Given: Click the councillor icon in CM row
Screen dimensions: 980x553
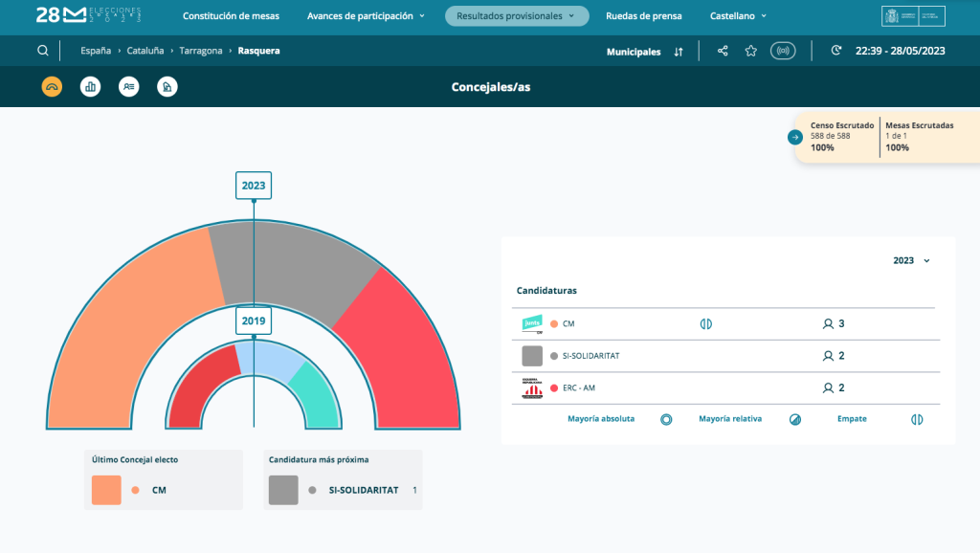Looking at the screenshot, I should (828, 323).
